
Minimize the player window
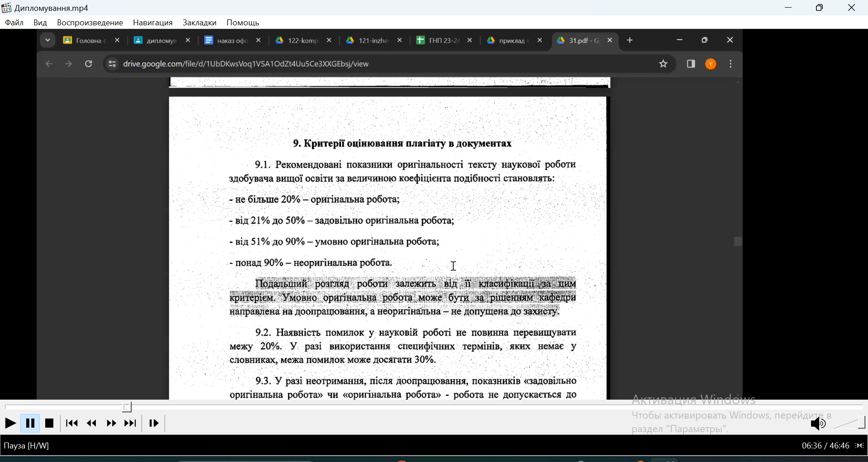click(x=789, y=8)
